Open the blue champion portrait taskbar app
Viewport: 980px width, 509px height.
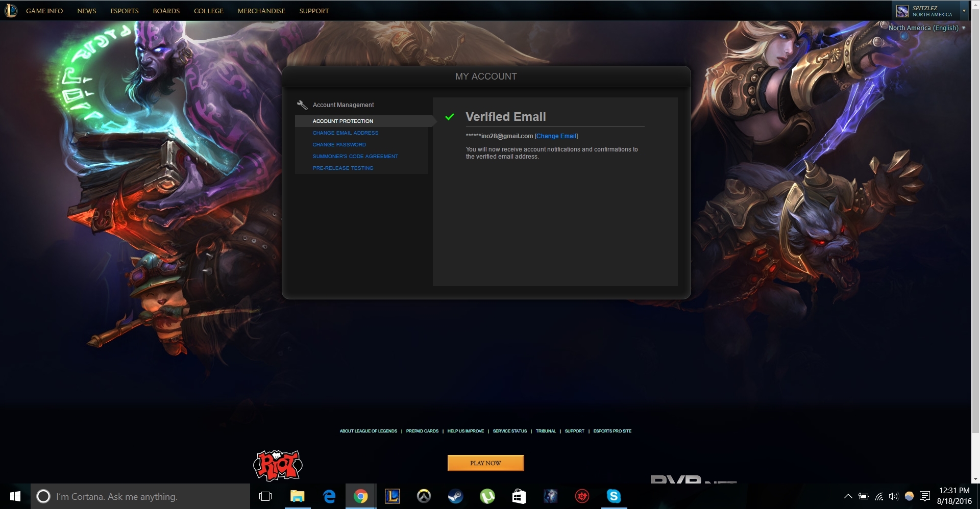(550, 496)
